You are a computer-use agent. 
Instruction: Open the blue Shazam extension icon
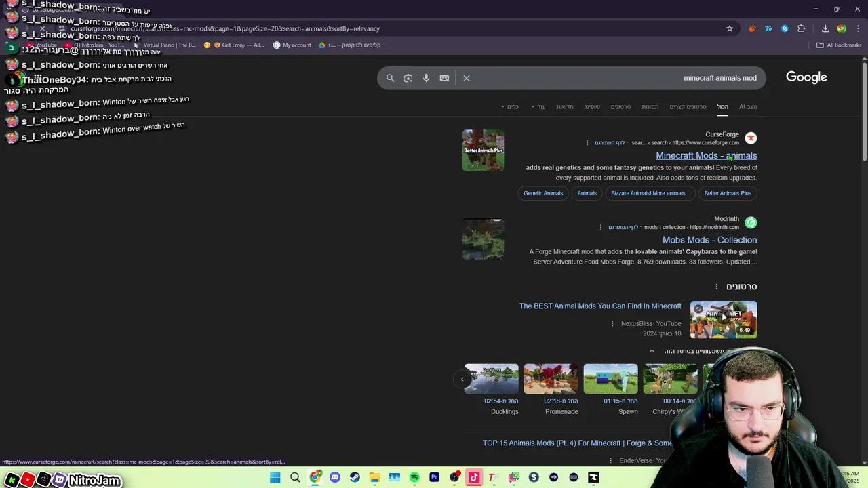(x=785, y=28)
